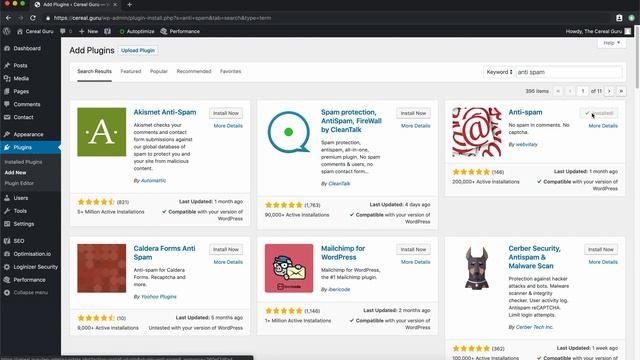The width and height of the screenshot is (640, 360).
Task: Open Posts in the sidebar
Action: [20, 65]
